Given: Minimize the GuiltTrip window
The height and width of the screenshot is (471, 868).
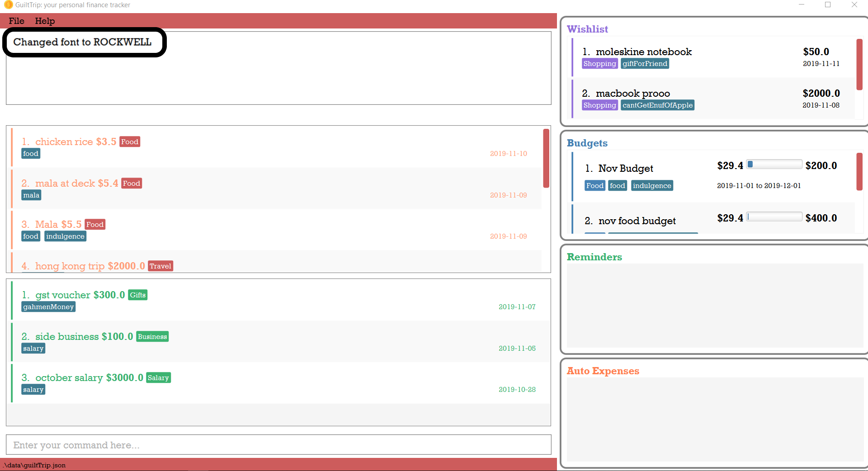Looking at the screenshot, I should [802, 5].
